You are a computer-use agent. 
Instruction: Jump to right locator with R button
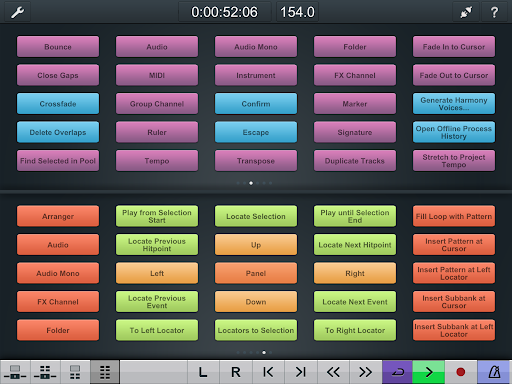[236, 372]
